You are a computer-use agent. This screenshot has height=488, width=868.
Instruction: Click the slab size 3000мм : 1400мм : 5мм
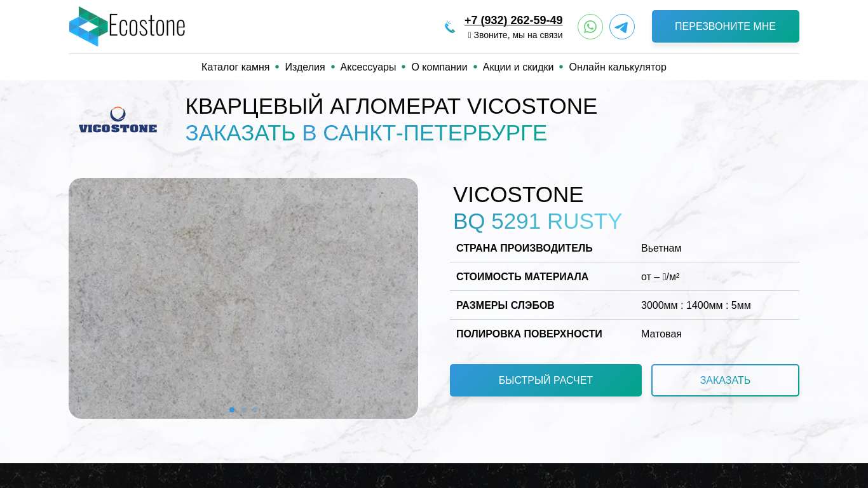[696, 306]
